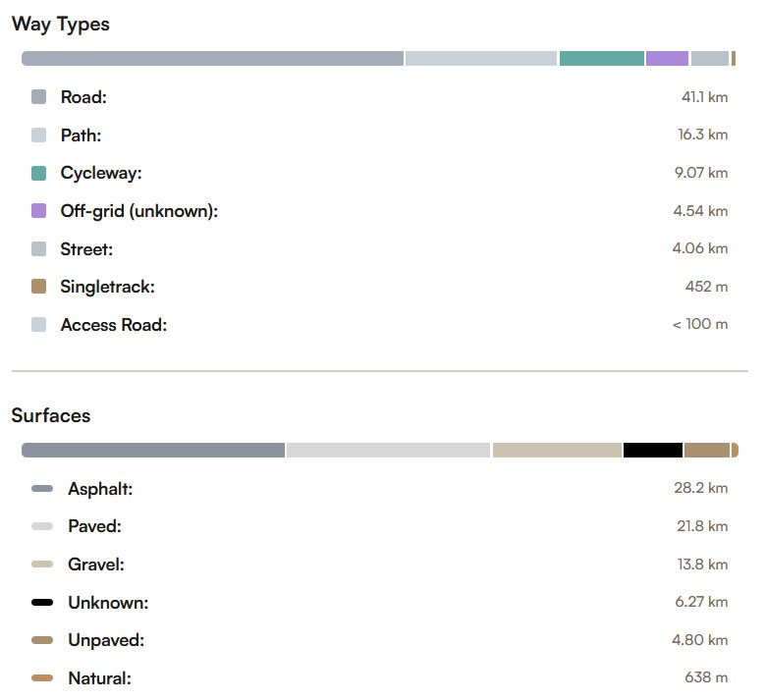Click the brown Singletrack legend swatch
This screenshot has width=766, height=700.
38,287
